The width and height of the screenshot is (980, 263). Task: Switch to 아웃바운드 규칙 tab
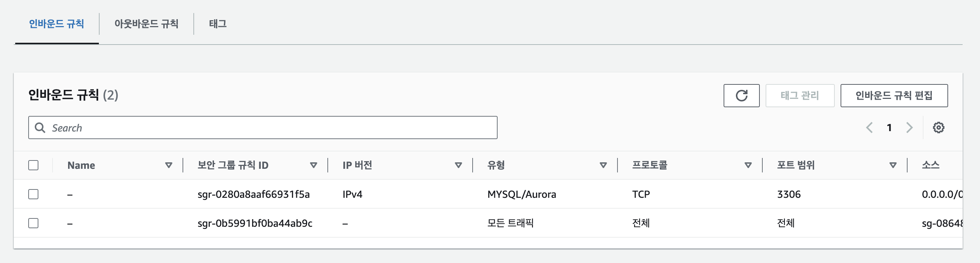tap(146, 24)
